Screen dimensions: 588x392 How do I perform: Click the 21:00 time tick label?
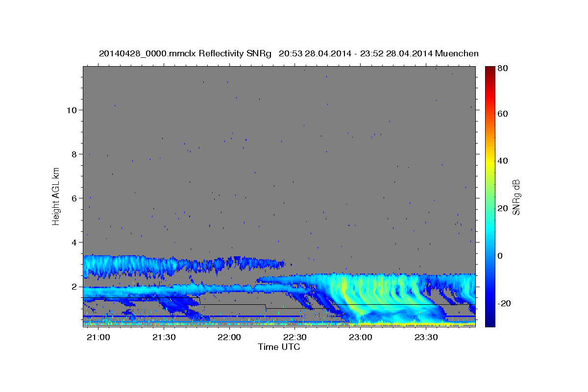(98, 338)
